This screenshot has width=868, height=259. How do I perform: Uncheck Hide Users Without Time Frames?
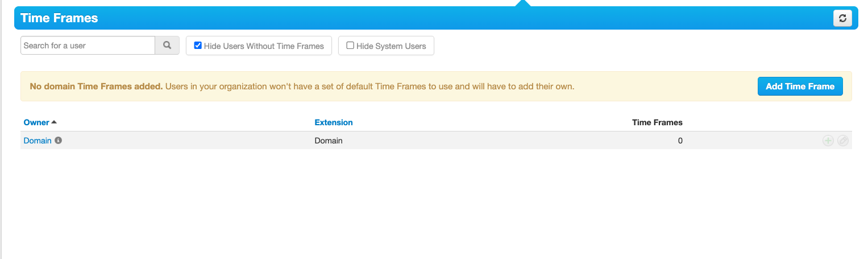(x=198, y=46)
